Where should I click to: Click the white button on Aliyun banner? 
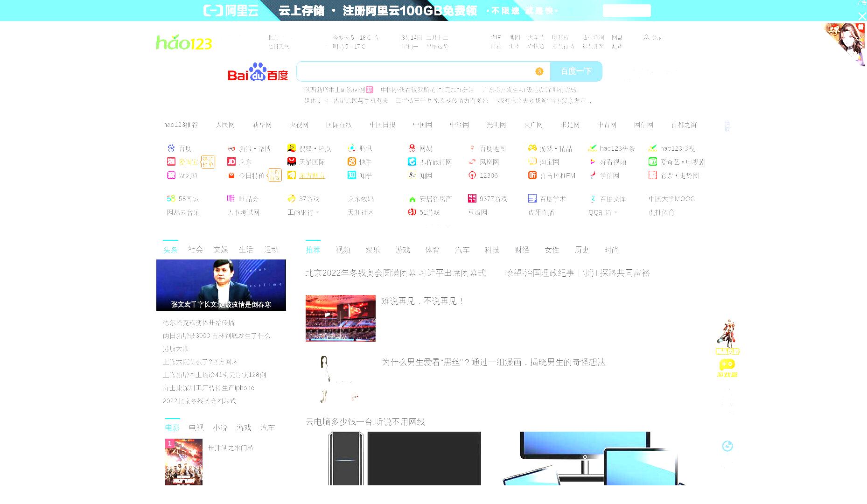pyautogui.click(x=627, y=11)
